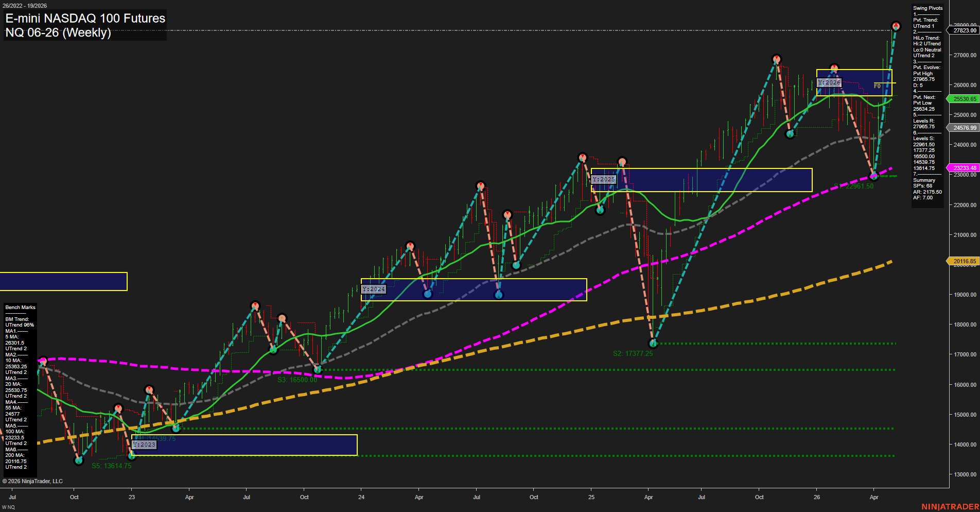Viewport: 980px width, 512px height.
Task: Click the S3: 16500.00 support label
Action: pos(297,380)
